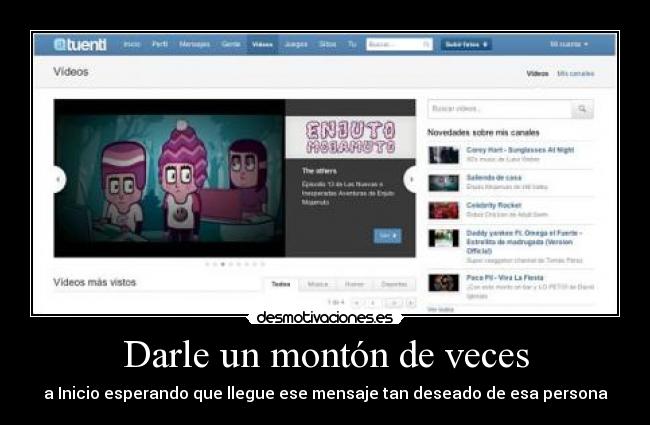Click the Enjuto Mojamuto logo banner
This screenshot has width=650, height=425.
pos(350,137)
